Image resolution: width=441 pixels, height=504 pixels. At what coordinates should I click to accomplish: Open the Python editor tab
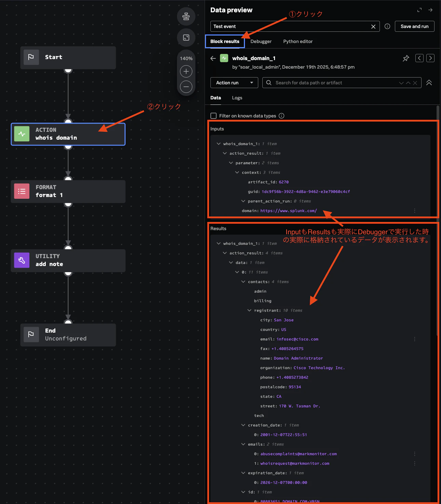point(298,41)
